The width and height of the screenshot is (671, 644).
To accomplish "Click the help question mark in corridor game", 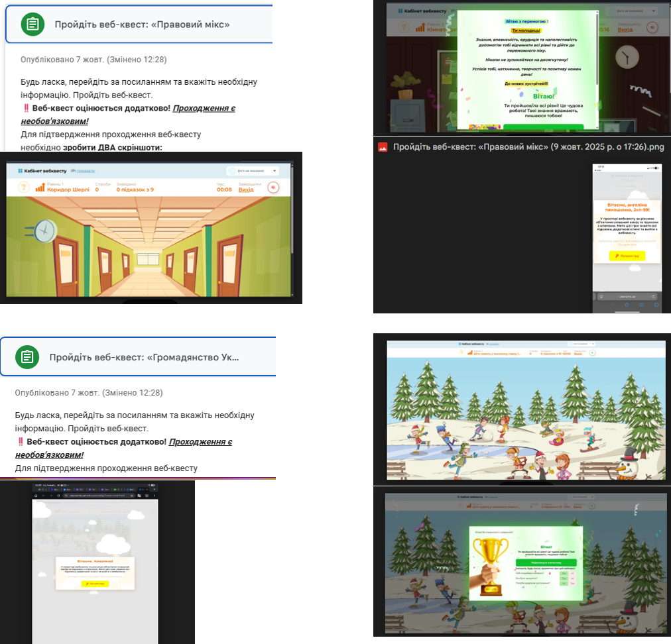I will [x=22, y=188].
